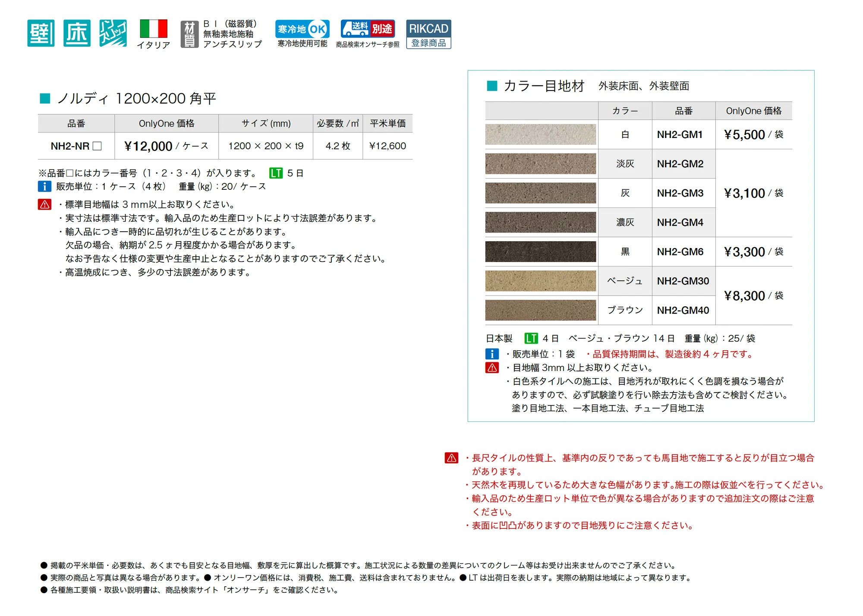Viewport: 863px width, 616px height.
Task: Click product number NH2-GM40
Action: coord(683,311)
